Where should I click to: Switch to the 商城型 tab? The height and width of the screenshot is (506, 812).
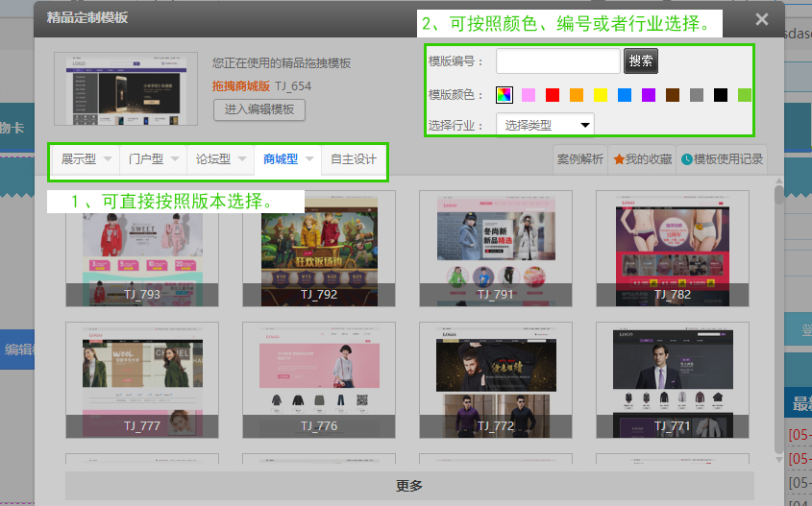(280, 159)
